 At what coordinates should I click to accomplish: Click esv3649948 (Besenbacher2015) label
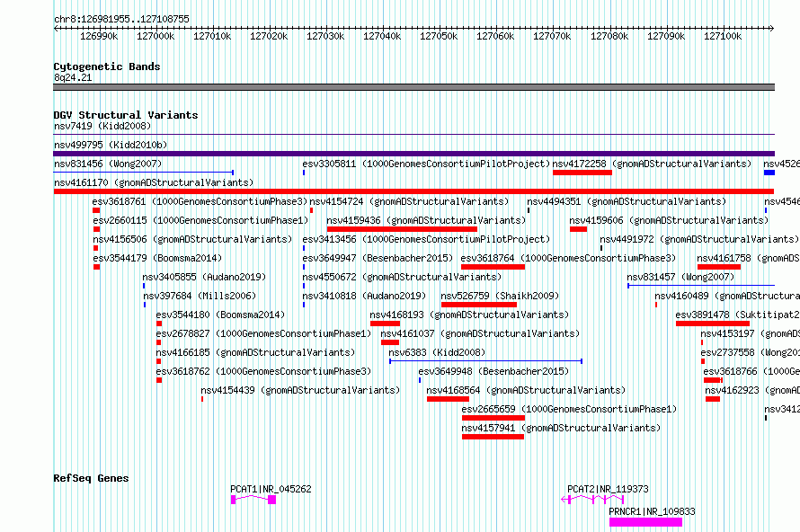pyautogui.click(x=493, y=371)
